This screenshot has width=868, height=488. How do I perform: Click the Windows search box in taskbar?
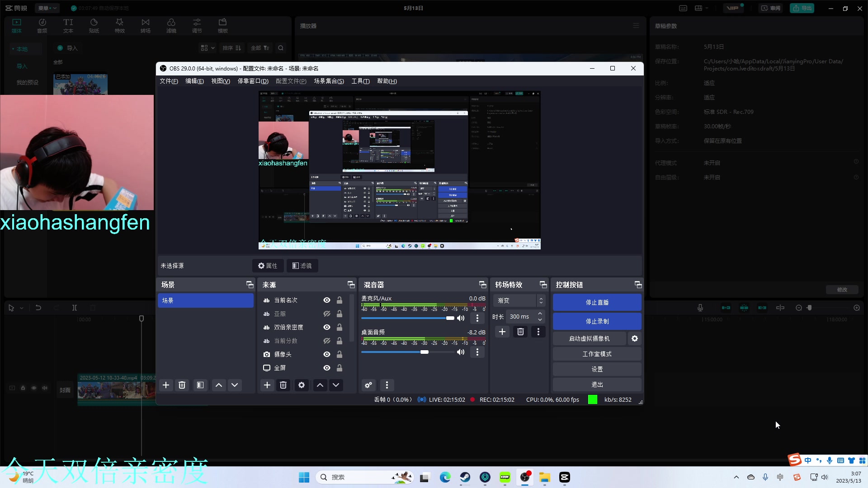(x=364, y=477)
